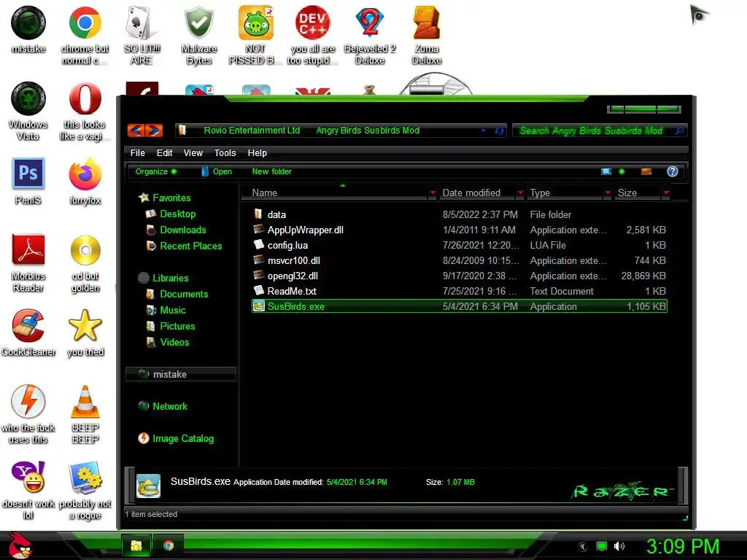Screen dimensions: 747x560
Task: Open the Photoshop Ps desktop icon
Action: click(28, 174)
